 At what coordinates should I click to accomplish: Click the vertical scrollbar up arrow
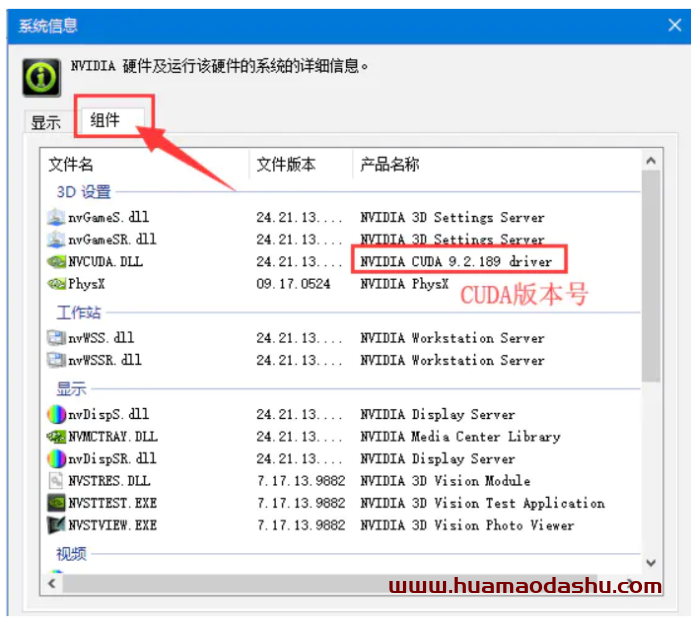651,161
